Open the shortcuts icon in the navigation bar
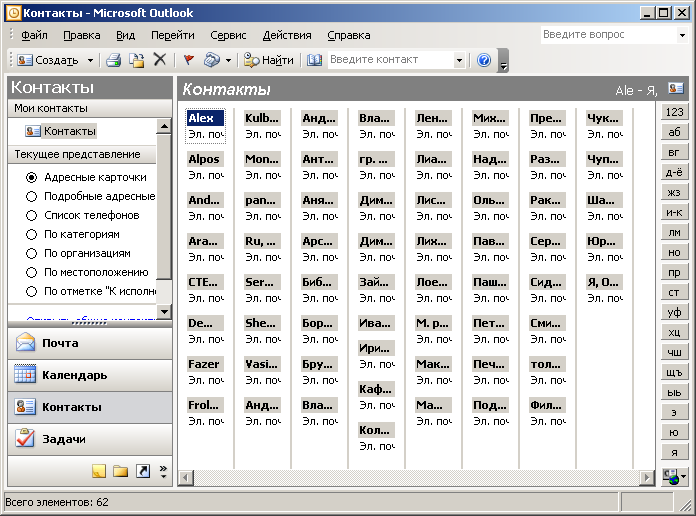Viewport: 696px width, 516px height. (142, 471)
